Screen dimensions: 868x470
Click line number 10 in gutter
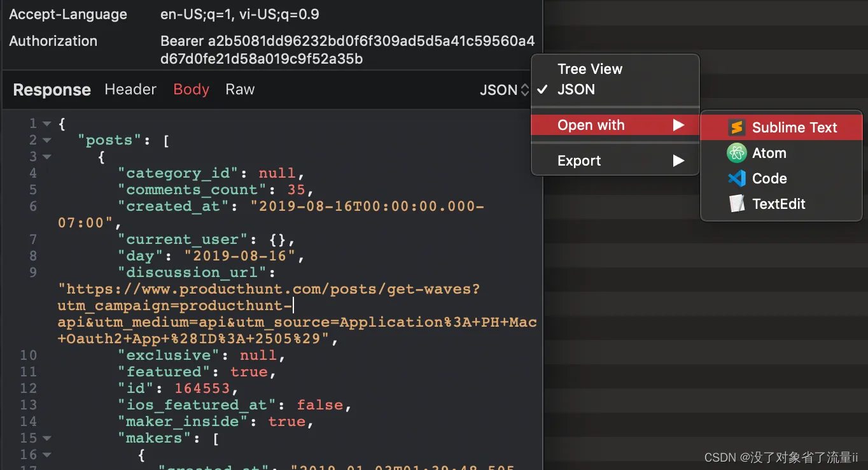click(x=29, y=355)
